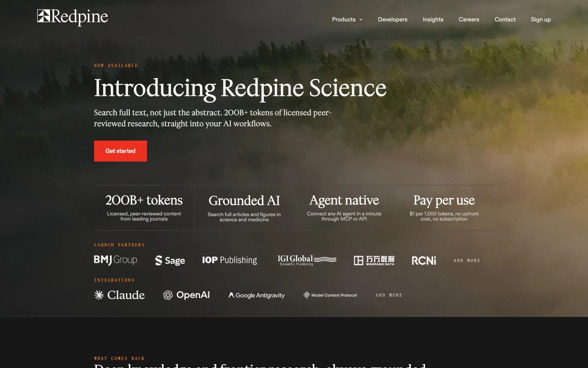Click the LAUNCH PARTNERS label
This screenshot has width=588, height=368.
pos(119,245)
